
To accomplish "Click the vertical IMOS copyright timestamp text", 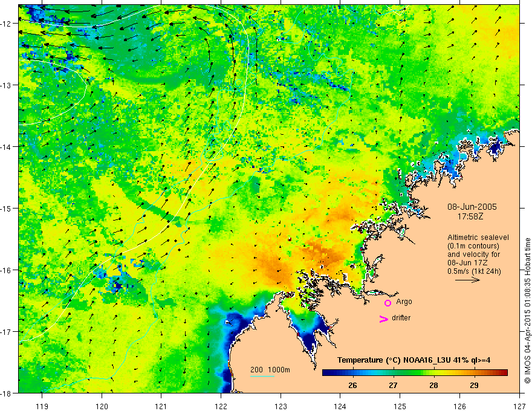I will (x=527, y=311).
